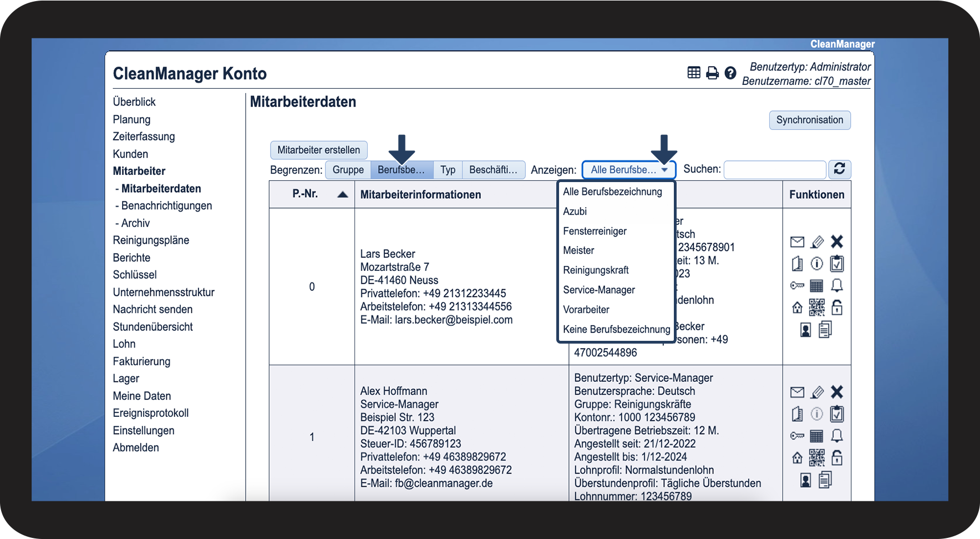Viewport: 980px width, 539px height.
Task: Toggle the Typ filter button
Action: pyautogui.click(x=448, y=170)
